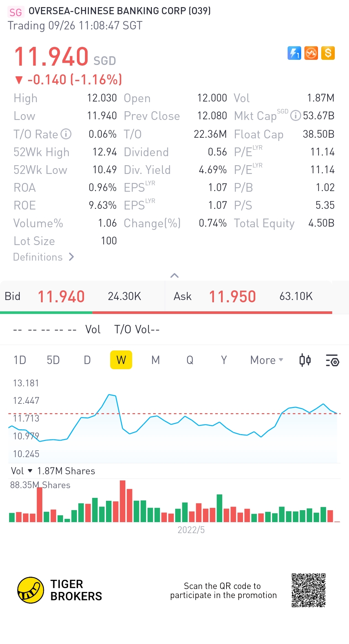Switch to the Y yearly tab

pyautogui.click(x=224, y=360)
